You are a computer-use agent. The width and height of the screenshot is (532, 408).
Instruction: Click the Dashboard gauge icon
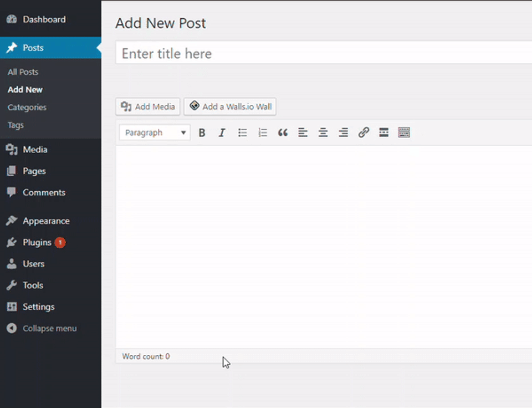[x=12, y=19]
